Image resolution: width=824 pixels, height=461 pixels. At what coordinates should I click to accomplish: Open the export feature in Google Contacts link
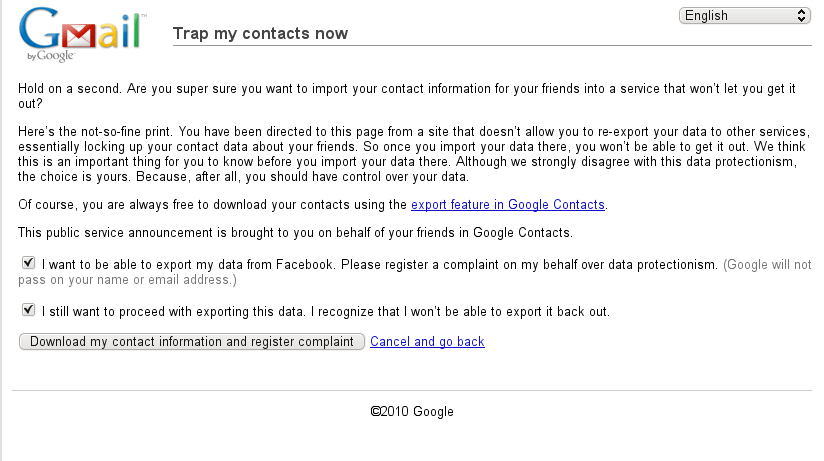click(x=508, y=204)
